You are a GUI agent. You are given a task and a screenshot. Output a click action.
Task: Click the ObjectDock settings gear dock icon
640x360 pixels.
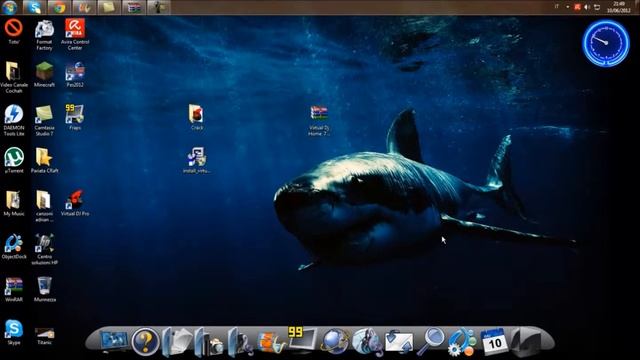coord(462,342)
